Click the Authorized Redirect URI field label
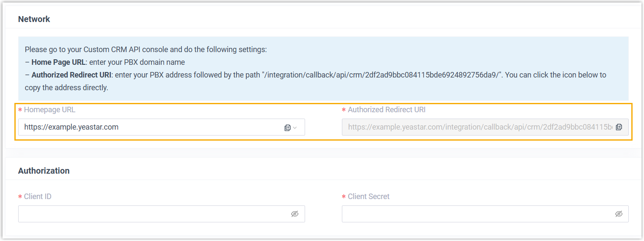Screen dimensions: 644x241 [386, 110]
